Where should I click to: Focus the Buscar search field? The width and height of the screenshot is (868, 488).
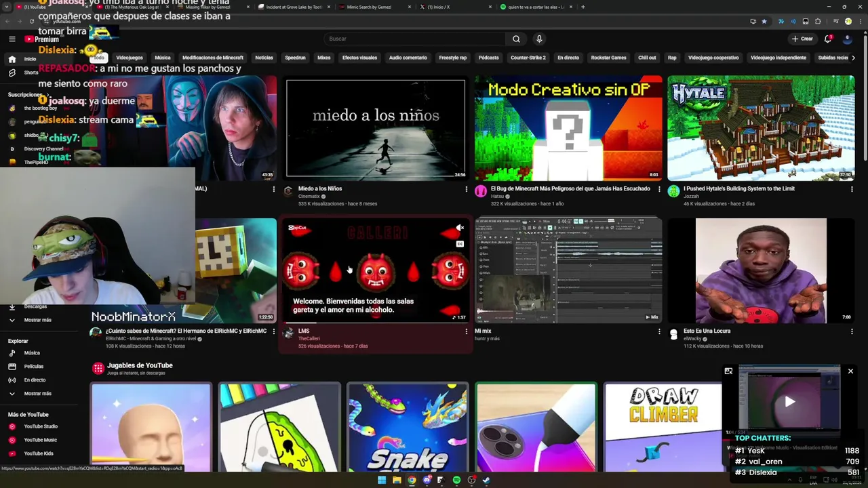pos(414,39)
